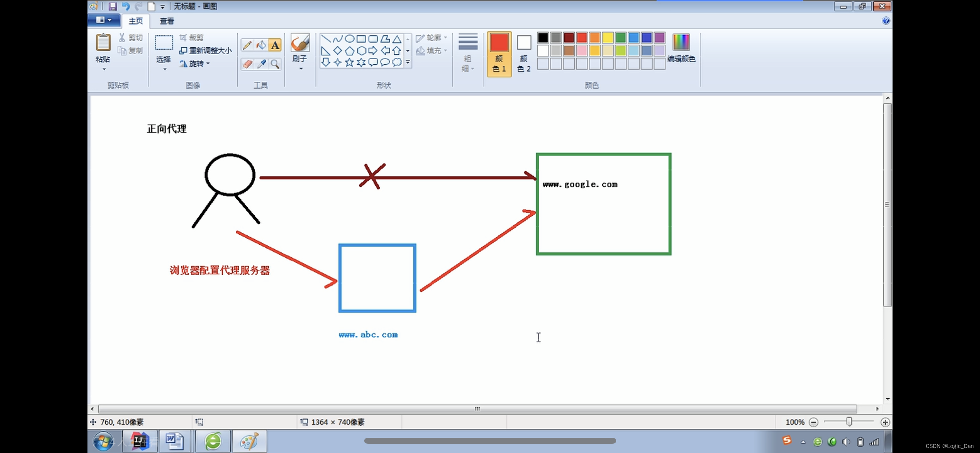This screenshot has width=980, height=453.
Task: Select the pencil/draw tool
Action: coord(247,45)
